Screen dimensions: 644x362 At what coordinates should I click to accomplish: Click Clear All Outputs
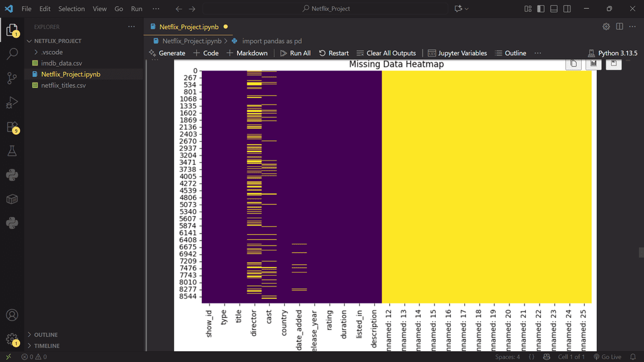click(386, 53)
